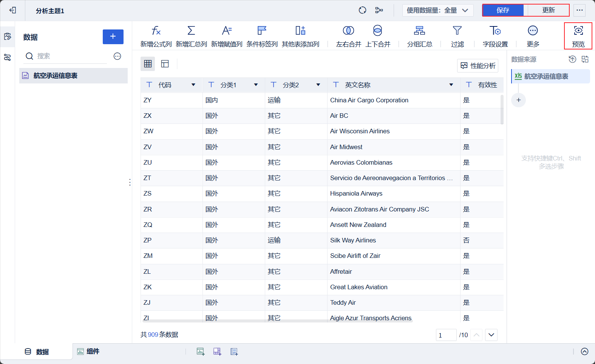Click the left panel collapse handle dots
The image size is (595, 364).
[x=130, y=182]
